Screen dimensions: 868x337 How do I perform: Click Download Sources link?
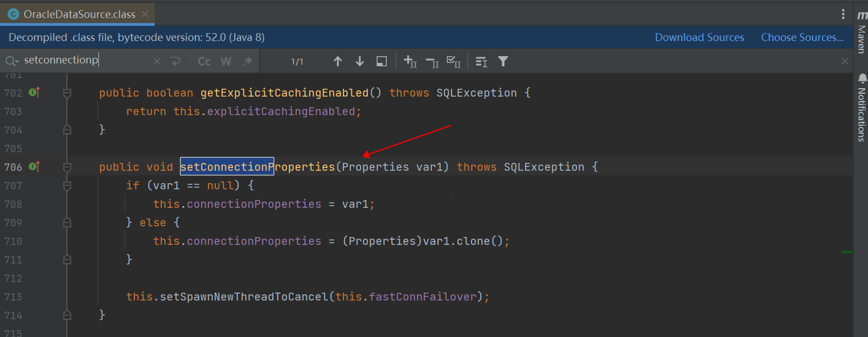point(699,38)
